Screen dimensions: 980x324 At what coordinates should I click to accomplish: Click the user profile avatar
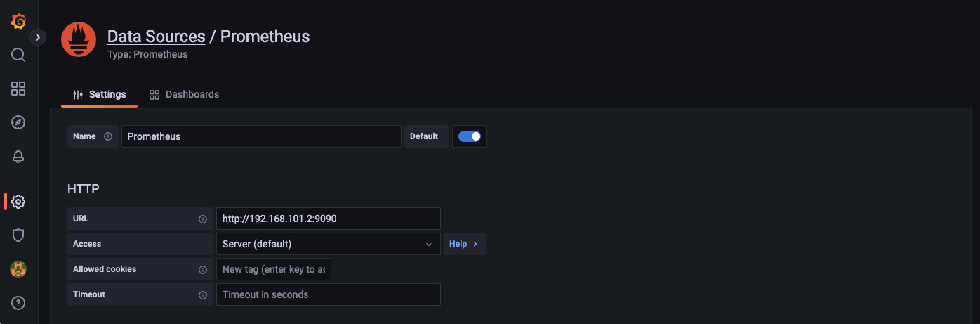point(18,269)
